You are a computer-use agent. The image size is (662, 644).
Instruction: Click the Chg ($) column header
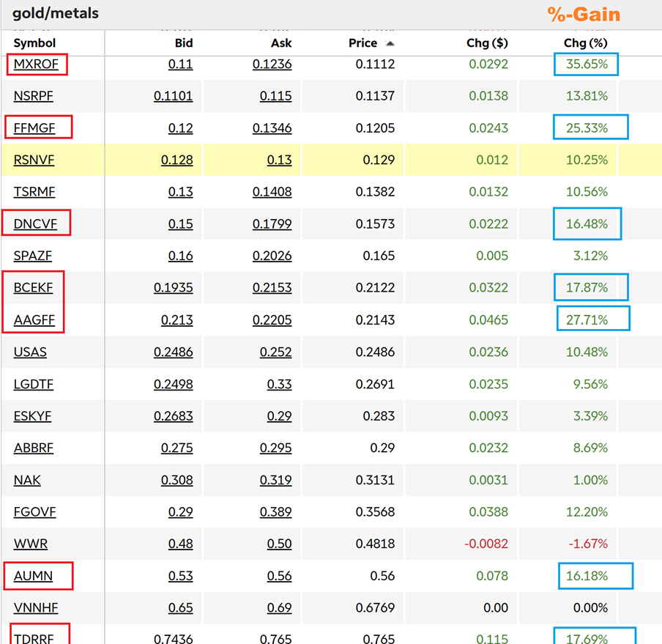click(x=487, y=43)
